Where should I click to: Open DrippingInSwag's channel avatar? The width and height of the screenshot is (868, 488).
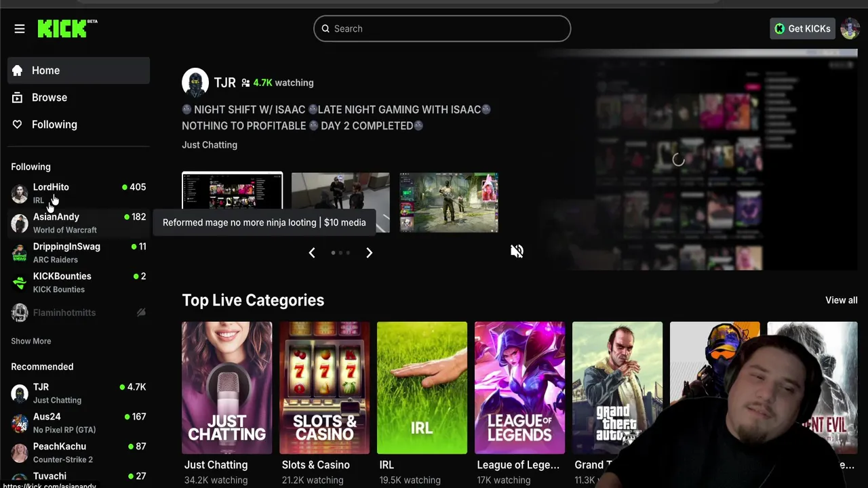20,253
